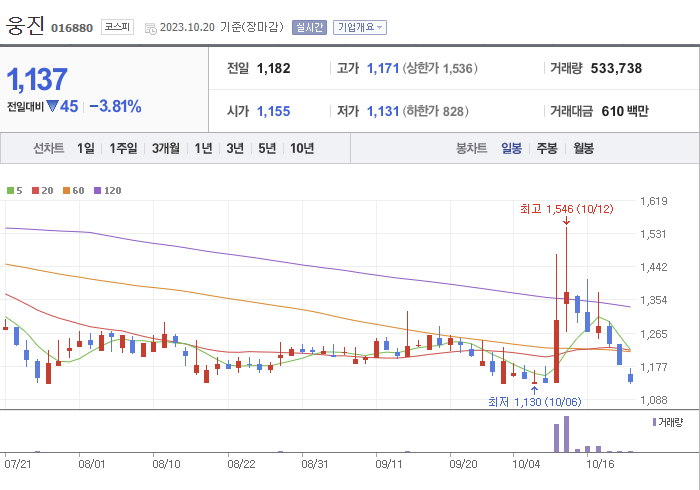Click the 상한가 1,536 text
This screenshot has height=490, width=700.
pyautogui.click(x=440, y=68)
